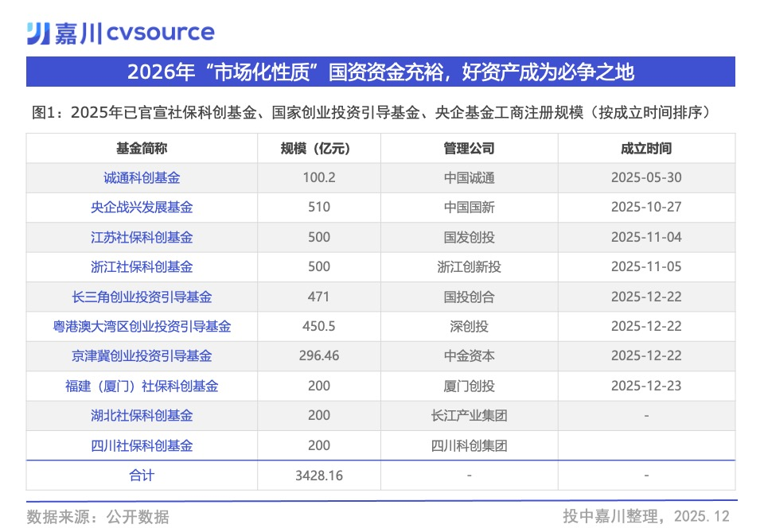The width and height of the screenshot is (764, 532).
Task: Click the 浙江社保科创基金 fund name
Action: click(142, 267)
